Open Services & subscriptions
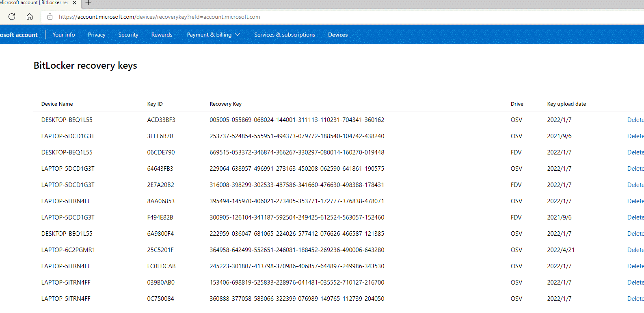 pyautogui.click(x=285, y=35)
